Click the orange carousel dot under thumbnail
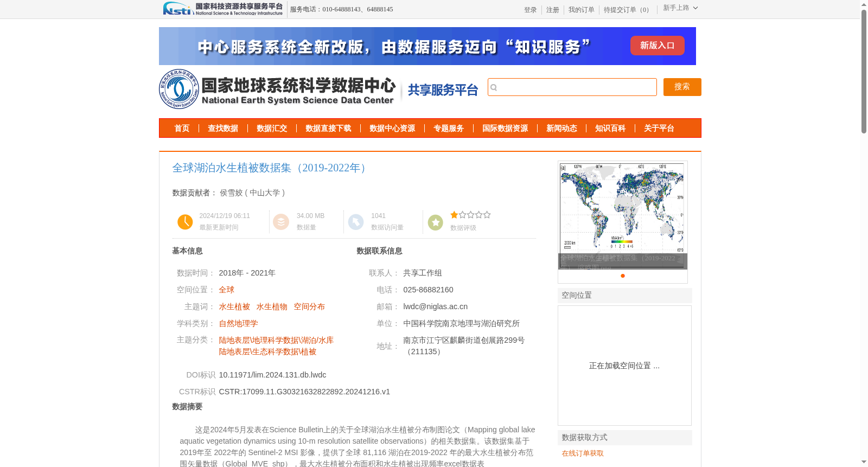This screenshot has height=467, width=868. coord(623,276)
